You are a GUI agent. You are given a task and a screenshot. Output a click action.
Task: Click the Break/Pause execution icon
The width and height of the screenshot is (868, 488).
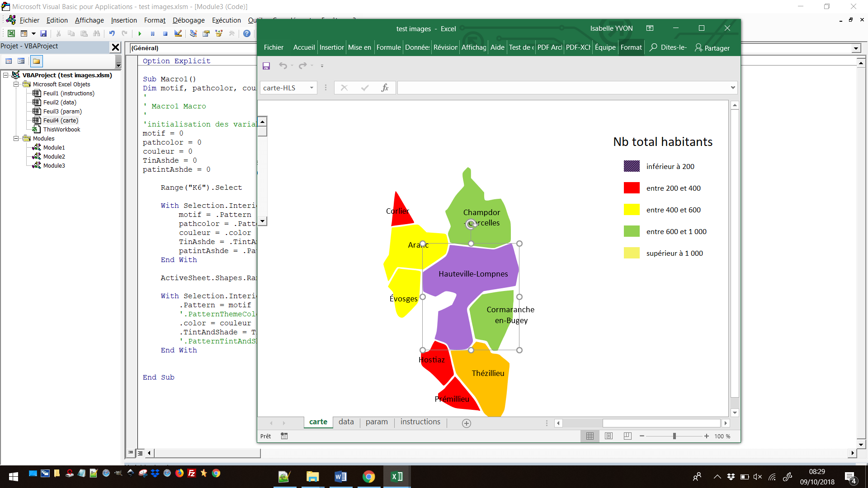point(152,34)
